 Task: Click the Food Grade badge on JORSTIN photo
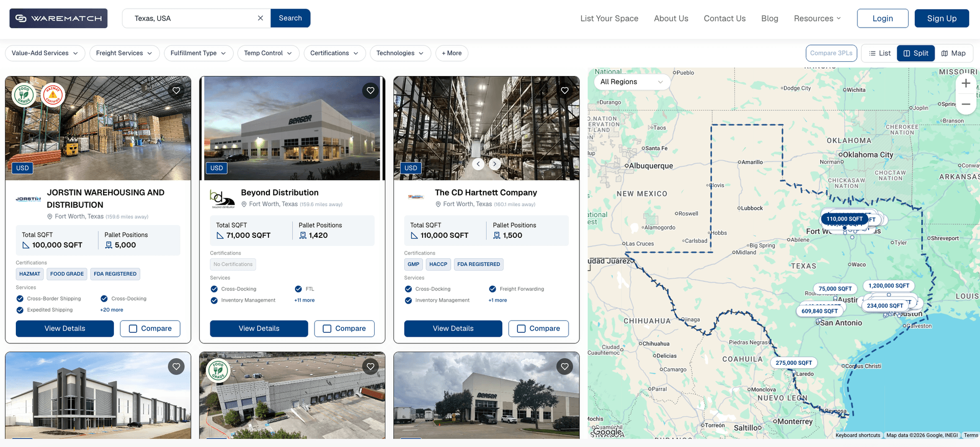24,95
